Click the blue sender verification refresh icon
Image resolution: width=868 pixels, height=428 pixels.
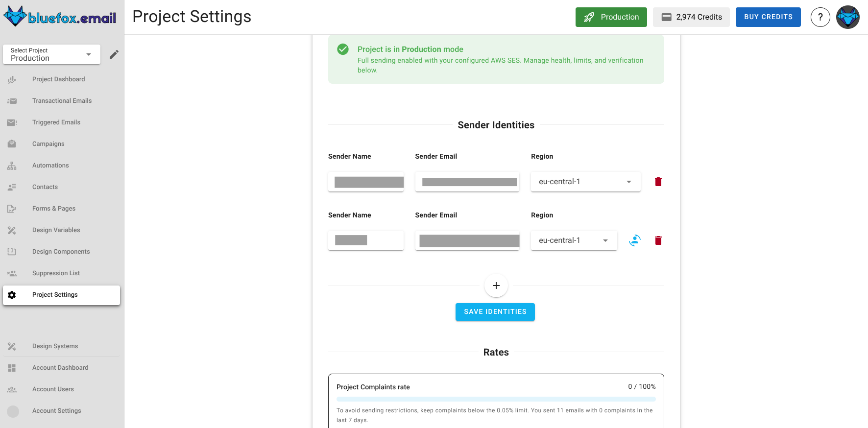coord(634,240)
